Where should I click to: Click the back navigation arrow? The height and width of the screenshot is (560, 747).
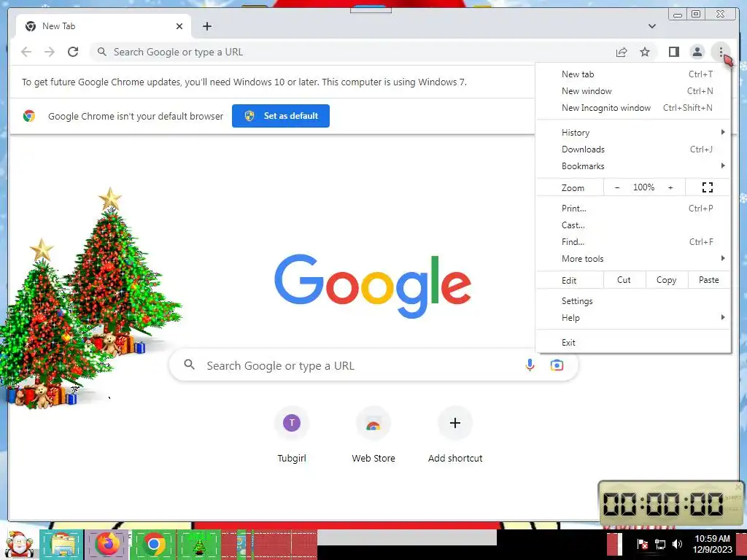(26, 52)
